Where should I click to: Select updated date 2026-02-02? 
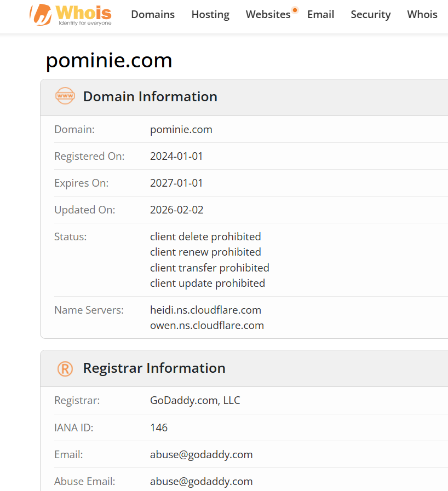pos(177,210)
